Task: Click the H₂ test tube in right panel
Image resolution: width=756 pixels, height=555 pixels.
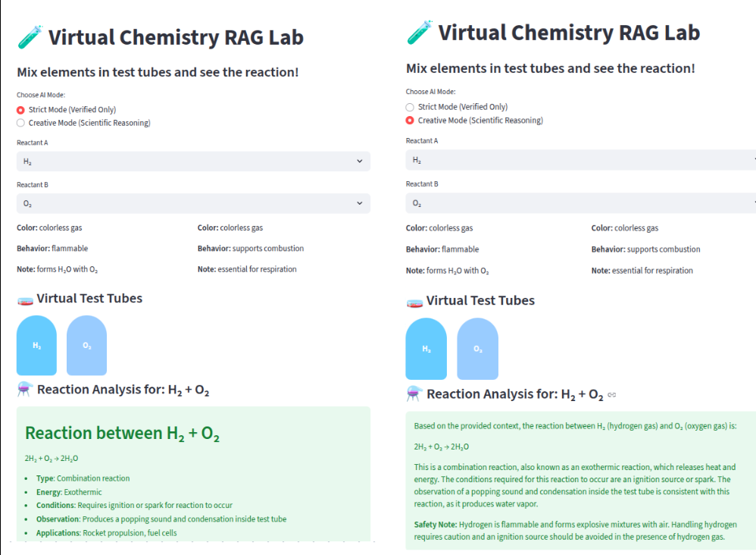Action: (426, 349)
